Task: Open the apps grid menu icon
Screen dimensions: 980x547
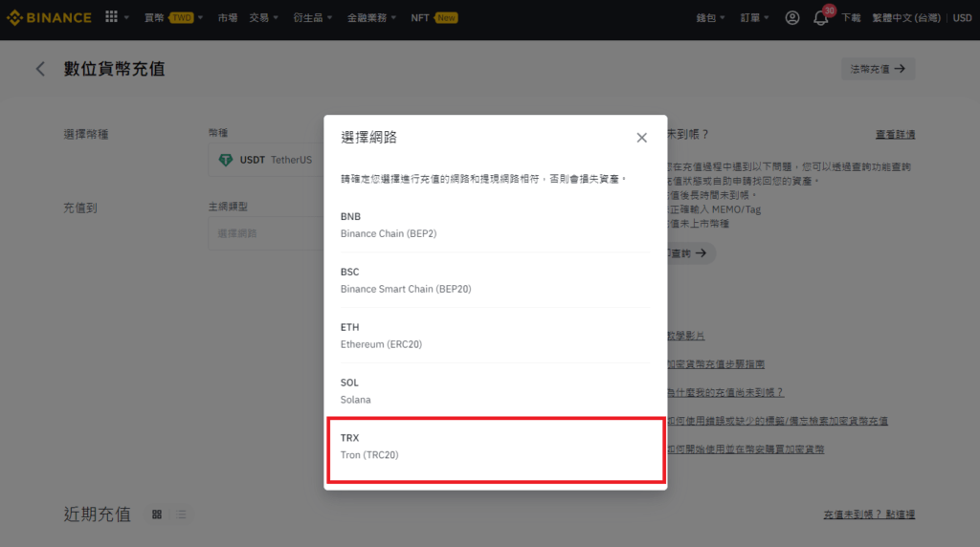Action: pos(111,17)
